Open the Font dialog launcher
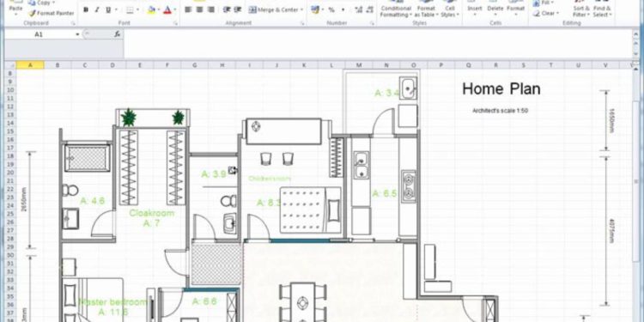This screenshot has width=644, height=322. 175,23
